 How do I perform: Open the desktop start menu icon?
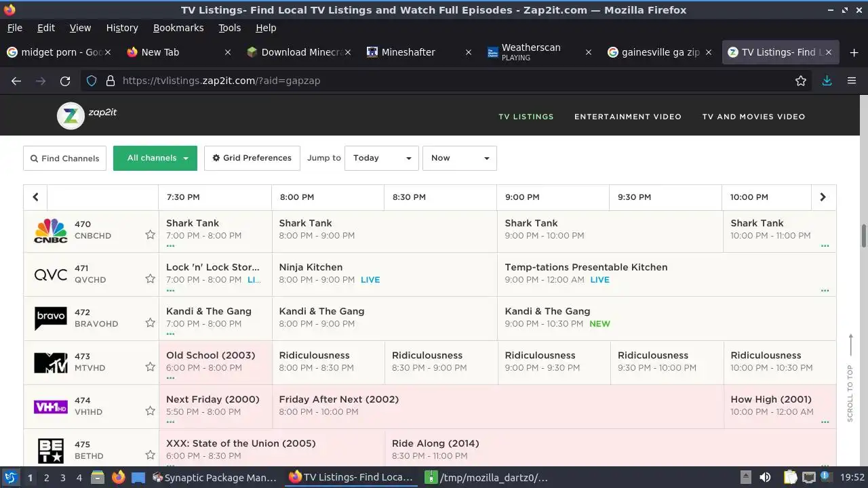click(10, 477)
